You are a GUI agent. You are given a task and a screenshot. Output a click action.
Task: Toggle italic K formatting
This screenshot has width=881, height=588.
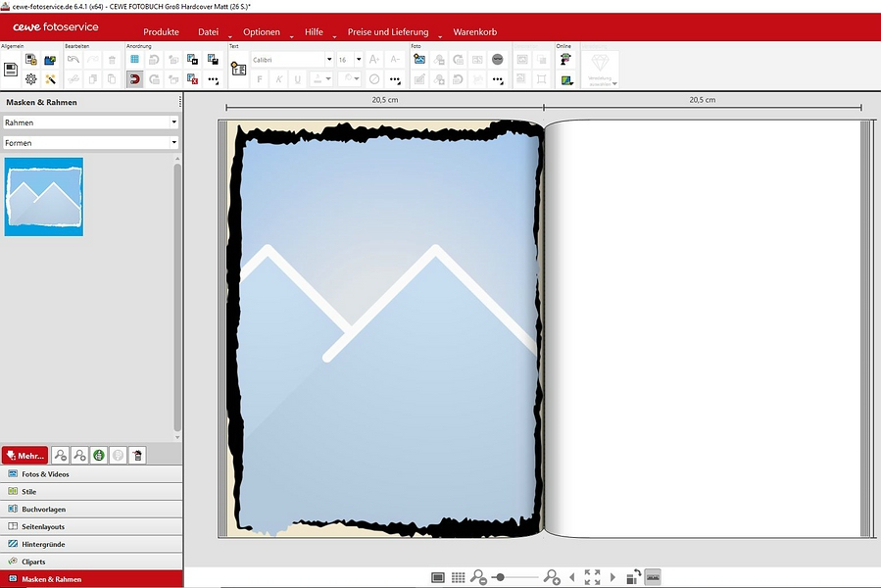click(278, 79)
